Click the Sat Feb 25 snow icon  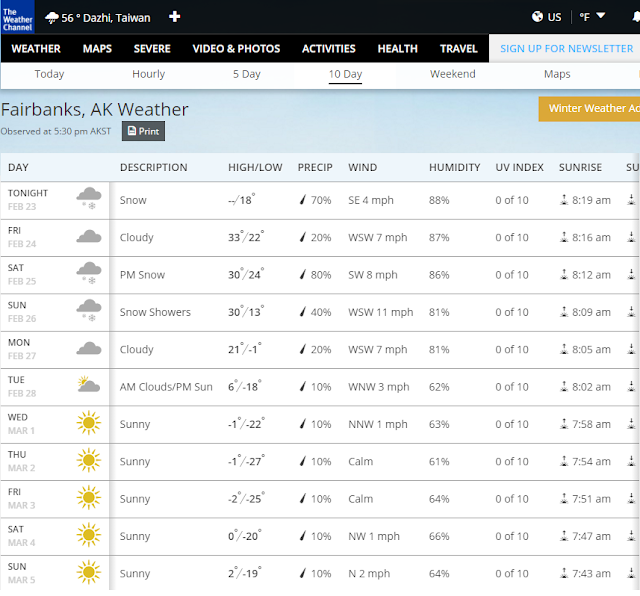tap(89, 273)
